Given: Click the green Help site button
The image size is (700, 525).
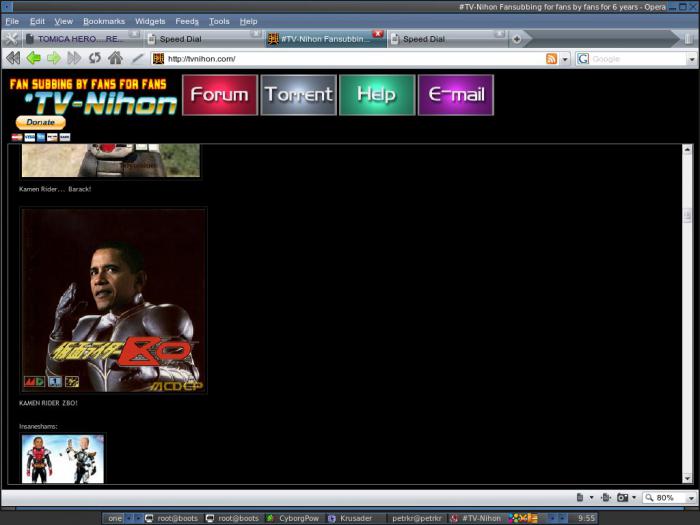Looking at the screenshot, I should pos(377,95).
